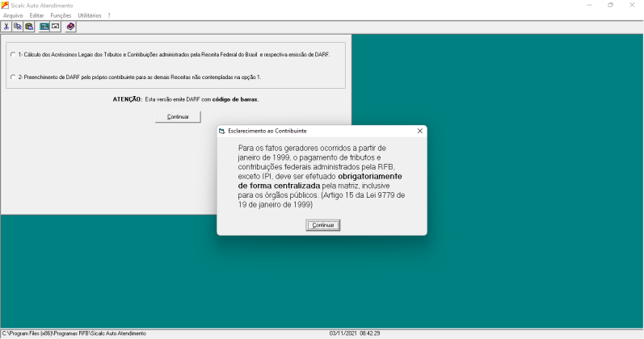Click the white card icon in toolbar
This screenshot has width=644, height=339.
point(56,27)
